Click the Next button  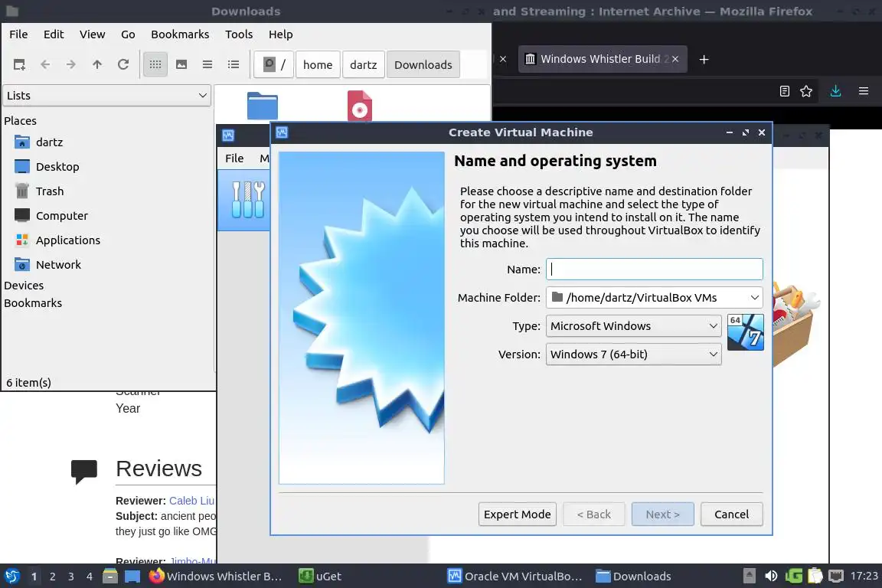[662, 514]
